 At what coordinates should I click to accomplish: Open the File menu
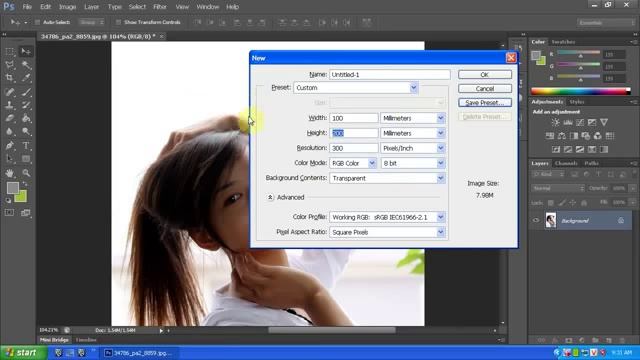tap(27, 7)
